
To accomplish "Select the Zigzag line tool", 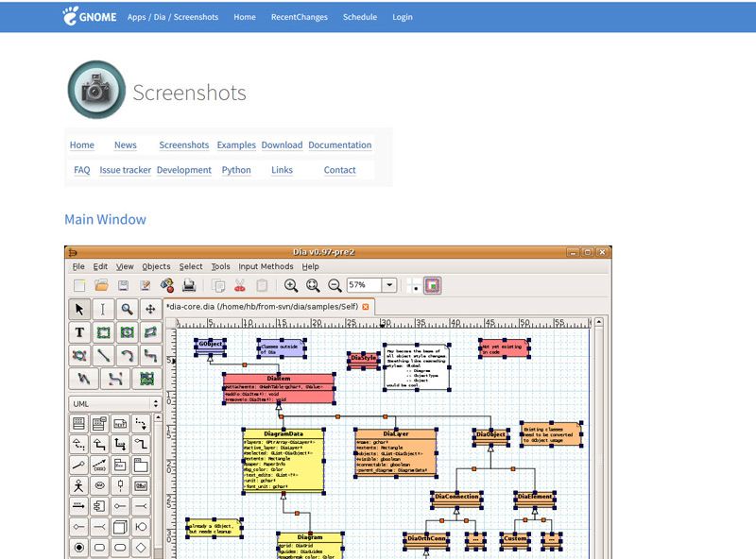I will (150, 356).
